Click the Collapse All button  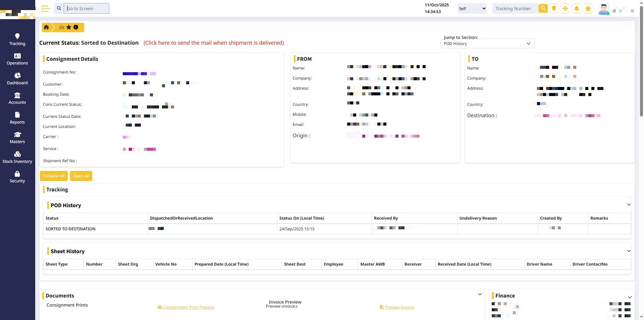(x=54, y=176)
